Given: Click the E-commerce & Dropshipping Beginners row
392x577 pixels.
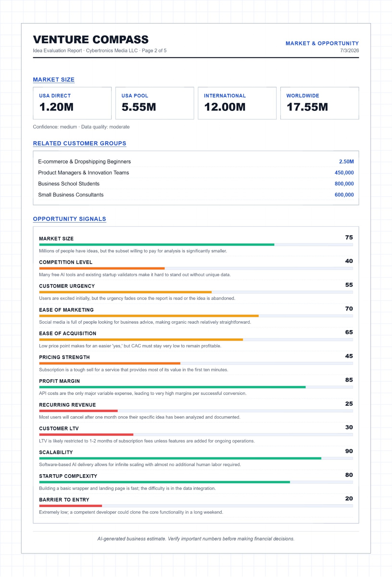Looking at the screenshot, I should (x=196, y=162).
